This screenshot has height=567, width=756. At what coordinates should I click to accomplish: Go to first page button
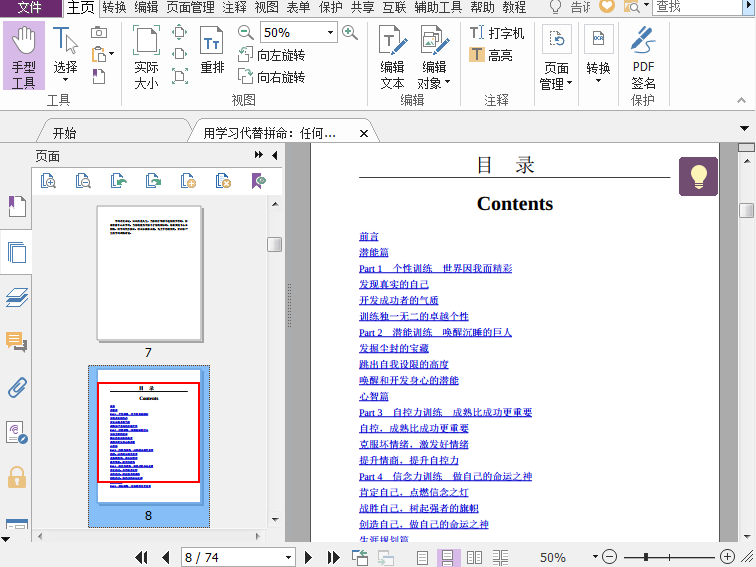coord(141,558)
